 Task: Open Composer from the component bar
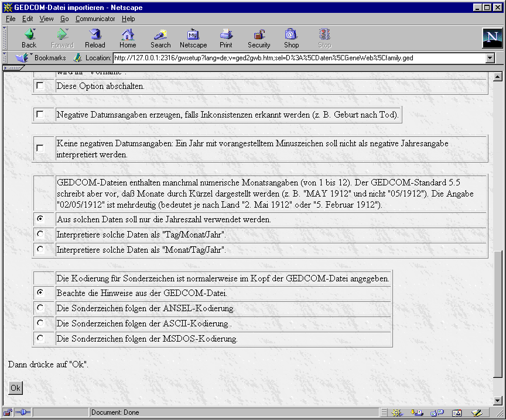click(477, 412)
